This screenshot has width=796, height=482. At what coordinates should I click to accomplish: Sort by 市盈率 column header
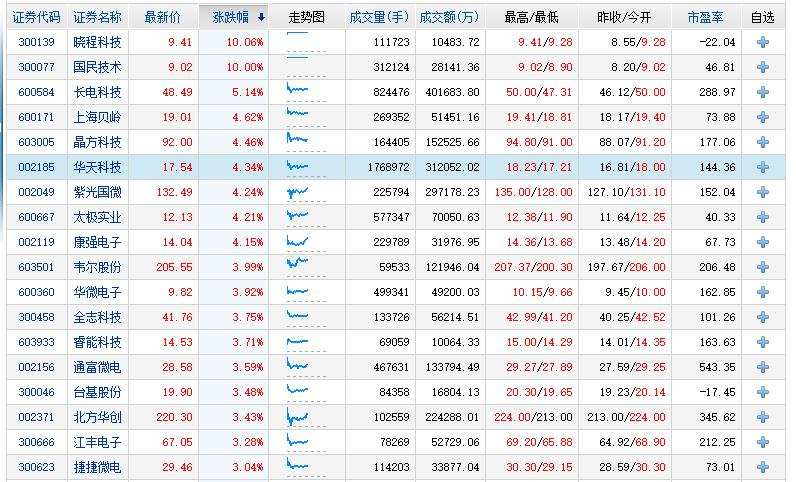point(706,17)
